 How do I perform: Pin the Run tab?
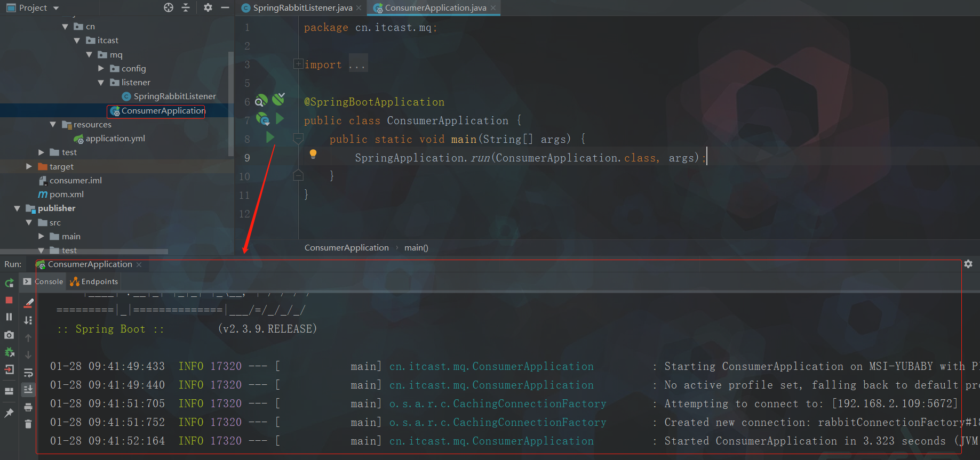(9, 413)
